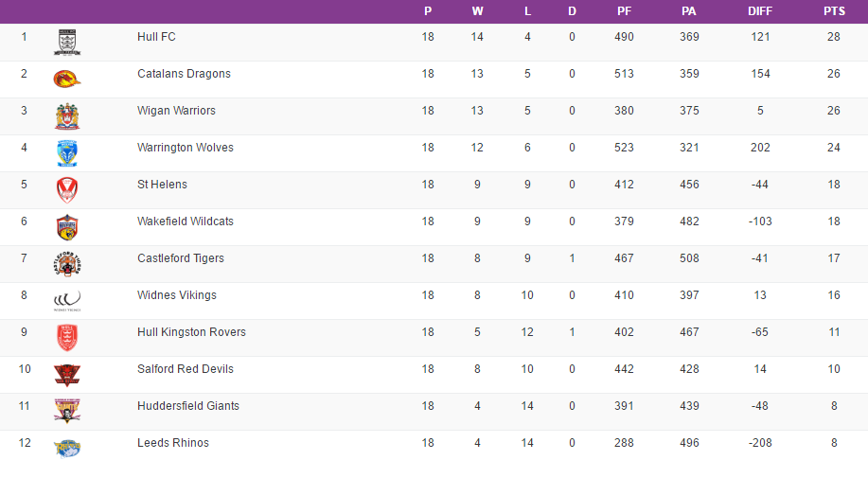Viewport: 868px width, 478px height.
Task: Click the Wigan Warriors crest icon
Action: [x=67, y=115]
